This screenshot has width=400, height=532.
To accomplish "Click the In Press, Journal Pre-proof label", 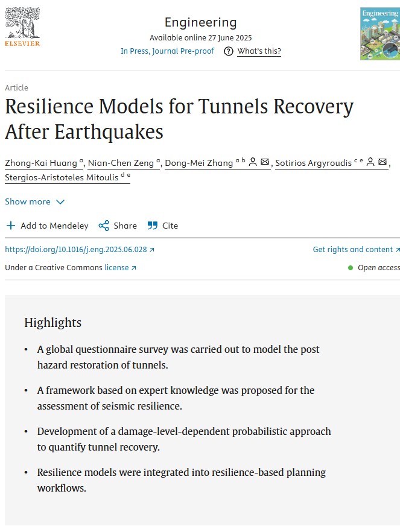I will point(167,51).
